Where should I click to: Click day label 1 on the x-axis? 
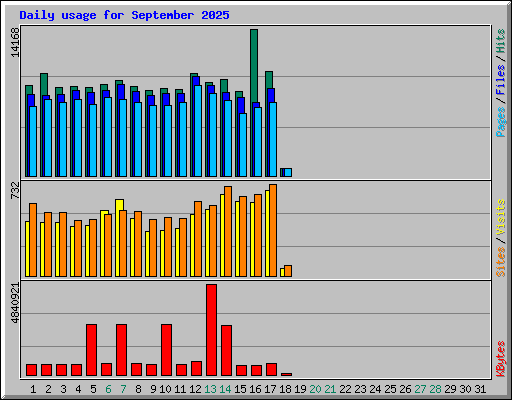[33, 389]
